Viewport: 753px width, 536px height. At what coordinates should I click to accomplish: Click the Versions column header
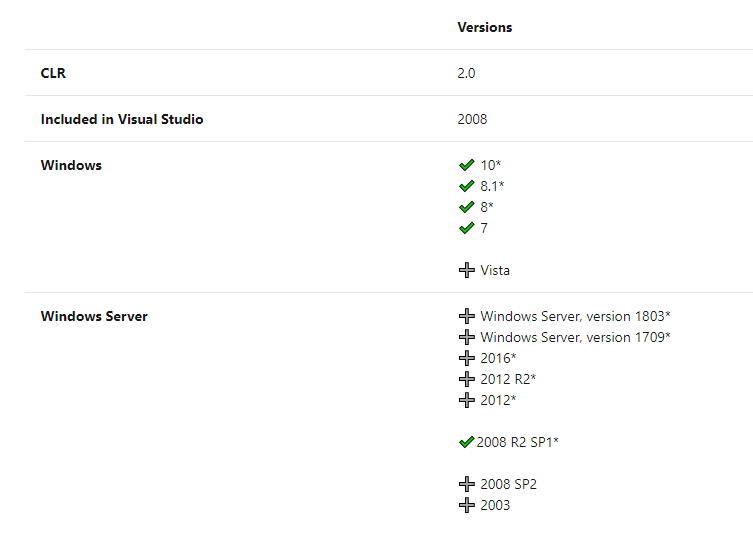[485, 27]
